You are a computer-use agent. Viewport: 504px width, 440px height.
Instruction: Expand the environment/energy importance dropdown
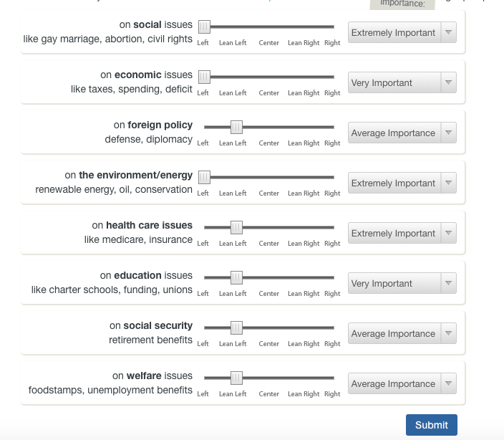pyautogui.click(x=402, y=183)
